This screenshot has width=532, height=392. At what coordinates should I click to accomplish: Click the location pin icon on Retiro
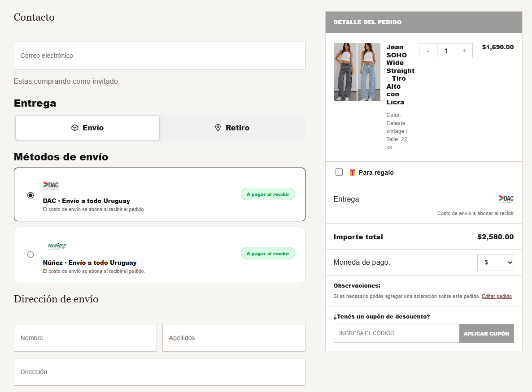[x=218, y=128]
